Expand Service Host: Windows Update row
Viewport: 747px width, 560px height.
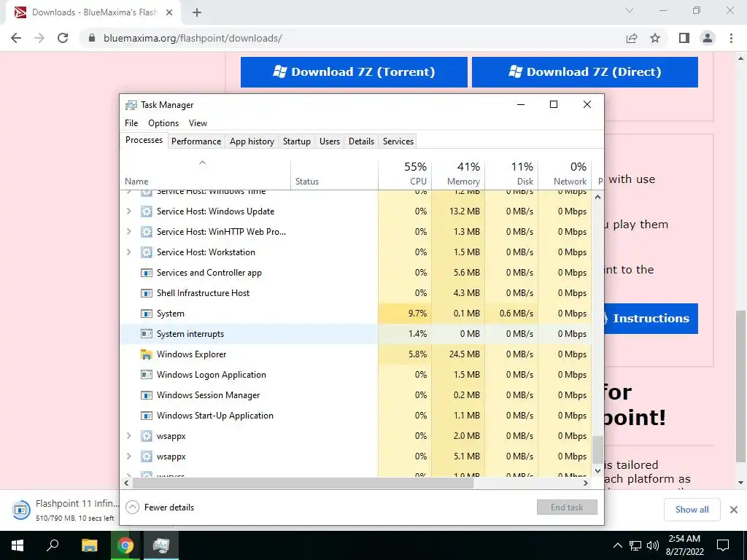[x=128, y=211]
